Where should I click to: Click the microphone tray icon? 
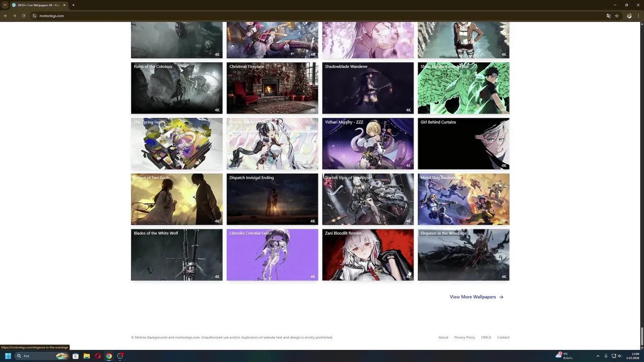pos(606,356)
